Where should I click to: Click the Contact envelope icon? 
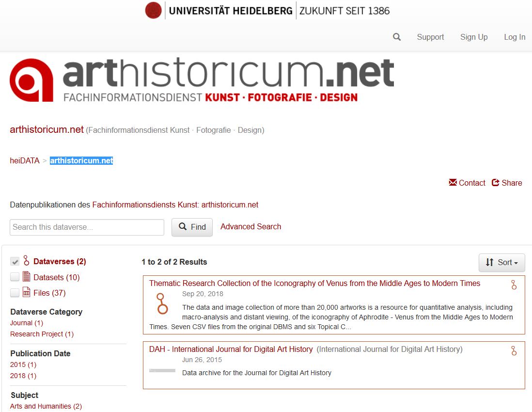pos(453,183)
